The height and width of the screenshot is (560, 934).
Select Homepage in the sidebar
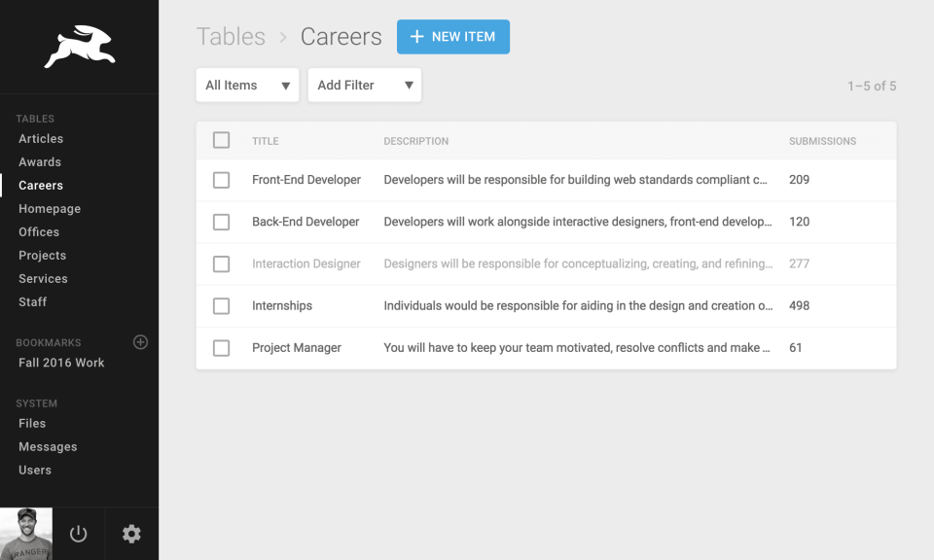coord(50,208)
